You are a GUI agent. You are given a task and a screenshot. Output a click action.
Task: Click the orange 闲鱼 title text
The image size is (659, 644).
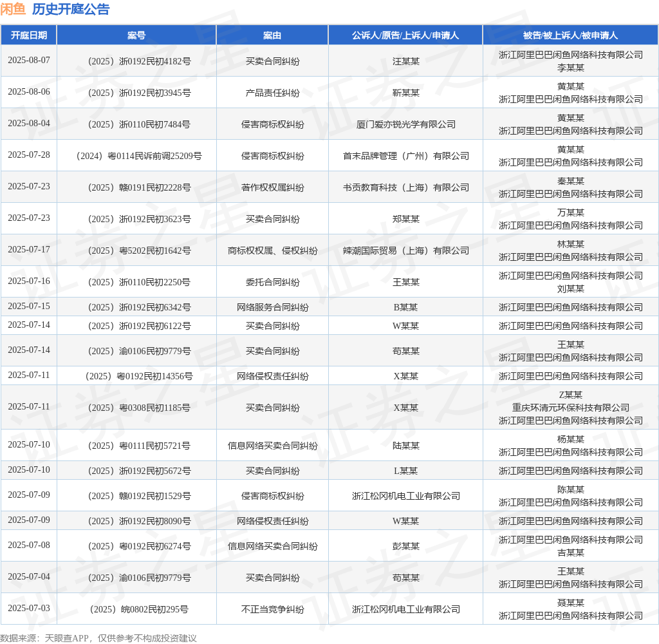click(13, 9)
